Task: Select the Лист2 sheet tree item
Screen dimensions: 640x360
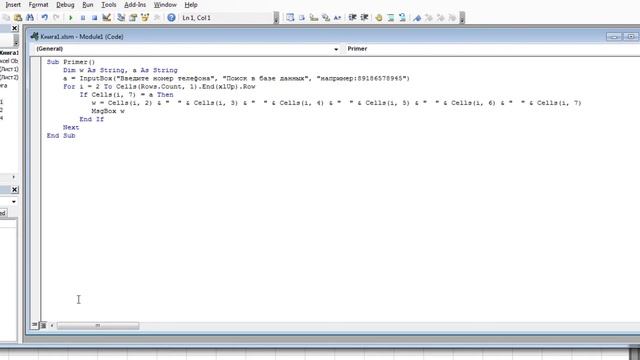Action: [9, 77]
